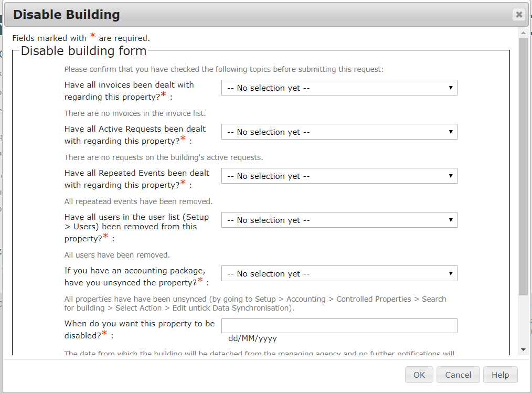Screen dimensions: 532x394
Task: Open the Active Requests dropdown
Action: [x=339, y=132]
